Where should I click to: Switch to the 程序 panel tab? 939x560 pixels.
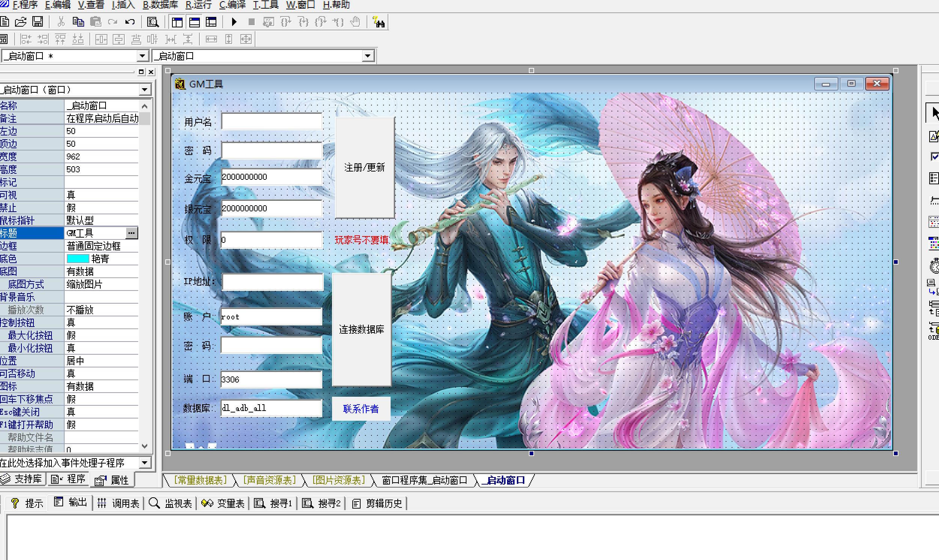[x=68, y=479]
